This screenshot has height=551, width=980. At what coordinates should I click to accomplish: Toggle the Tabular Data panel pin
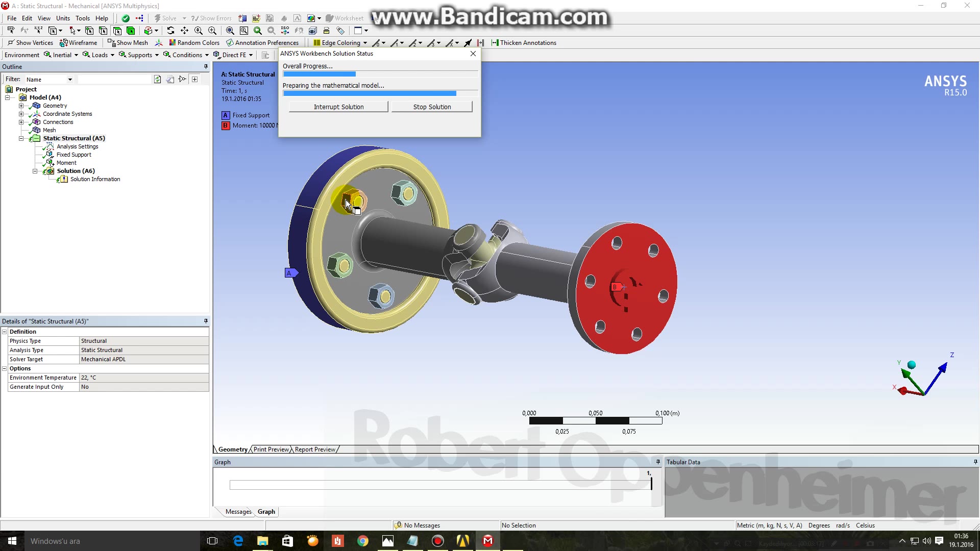(975, 462)
